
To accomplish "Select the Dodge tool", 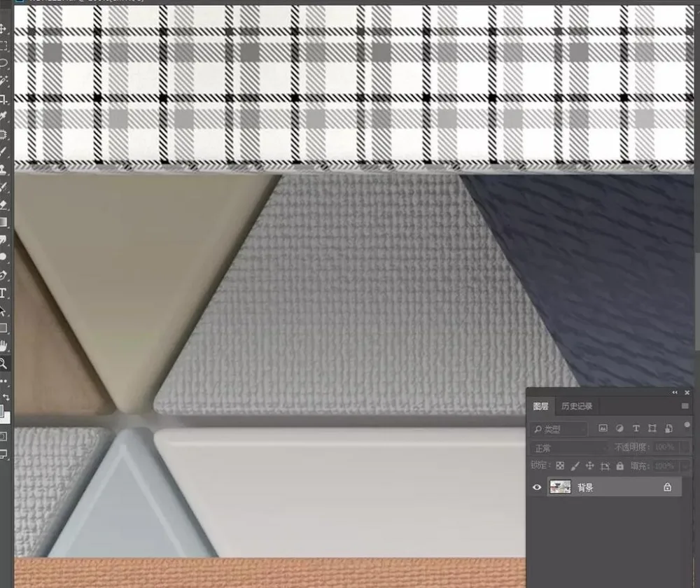I will (3, 257).
